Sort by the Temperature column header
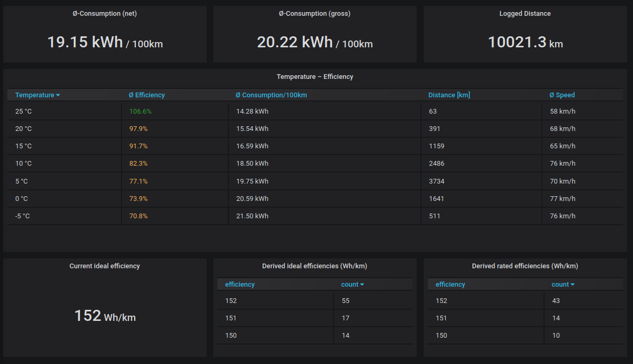Viewport: 633px width, 364px height. pos(37,95)
